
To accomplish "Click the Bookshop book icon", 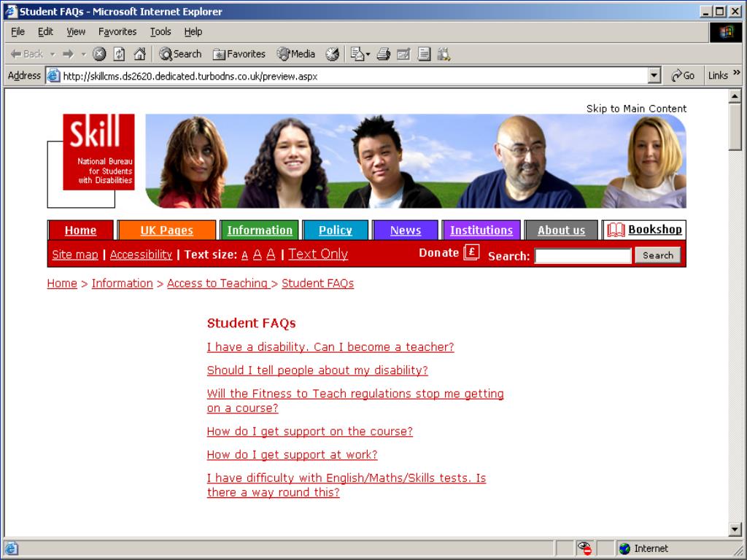I will pos(616,230).
